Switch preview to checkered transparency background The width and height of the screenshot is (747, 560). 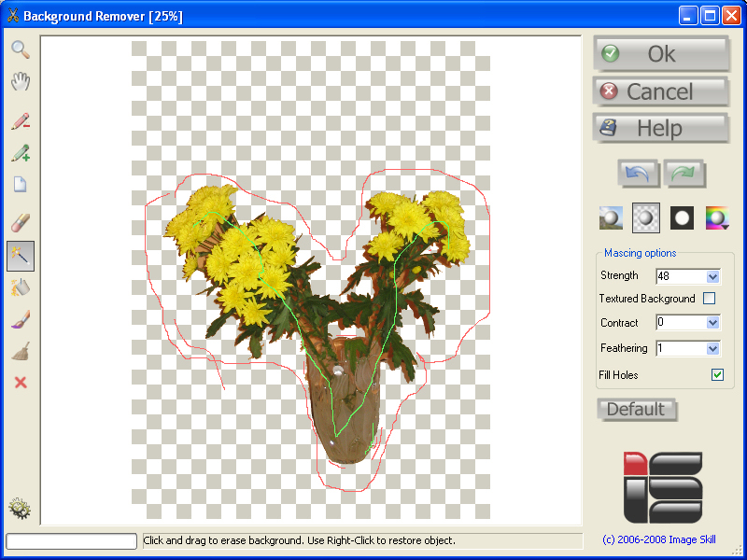[646, 217]
